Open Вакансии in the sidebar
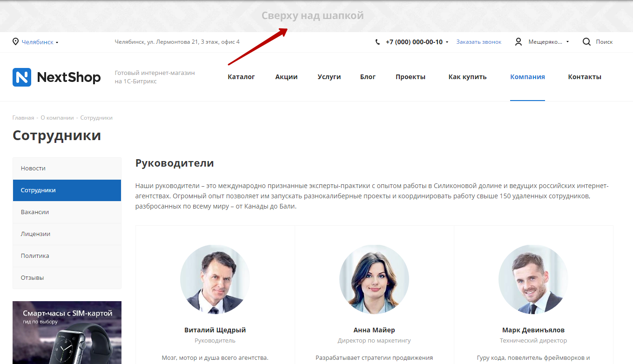Viewport: 633px width, 364px height. coord(67,212)
